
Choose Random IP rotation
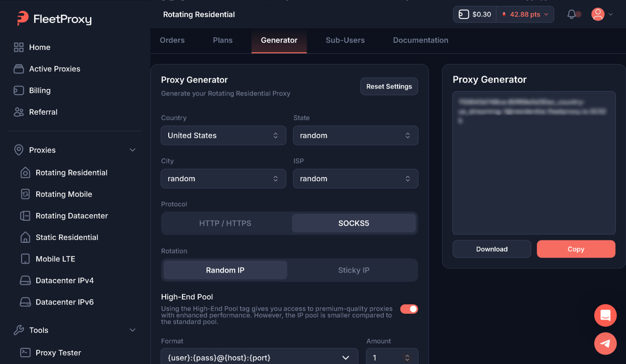coord(225,270)
